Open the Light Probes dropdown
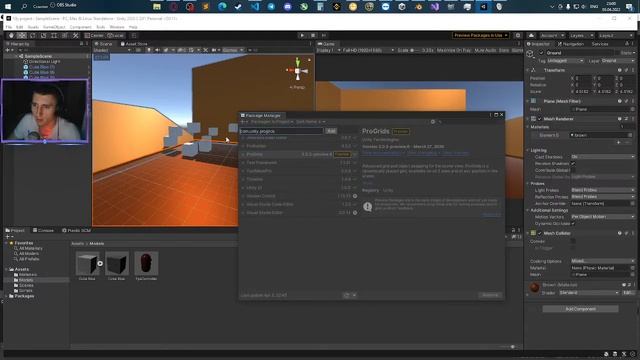This screenshot has height=360, width=640. (x=603, y=190)
